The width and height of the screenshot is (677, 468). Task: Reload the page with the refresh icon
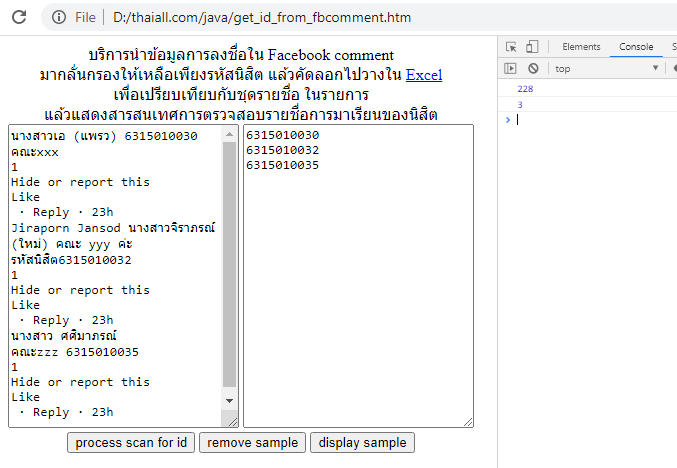pyautogui.click(x=20, y=17)
